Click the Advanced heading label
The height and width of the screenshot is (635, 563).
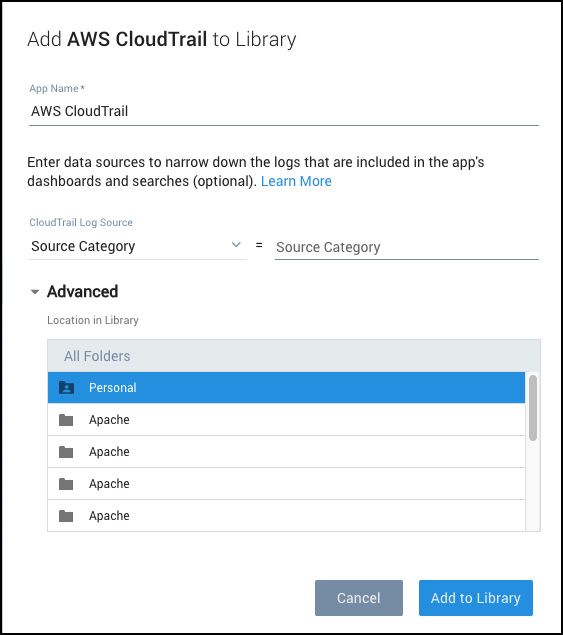point(83,292)
